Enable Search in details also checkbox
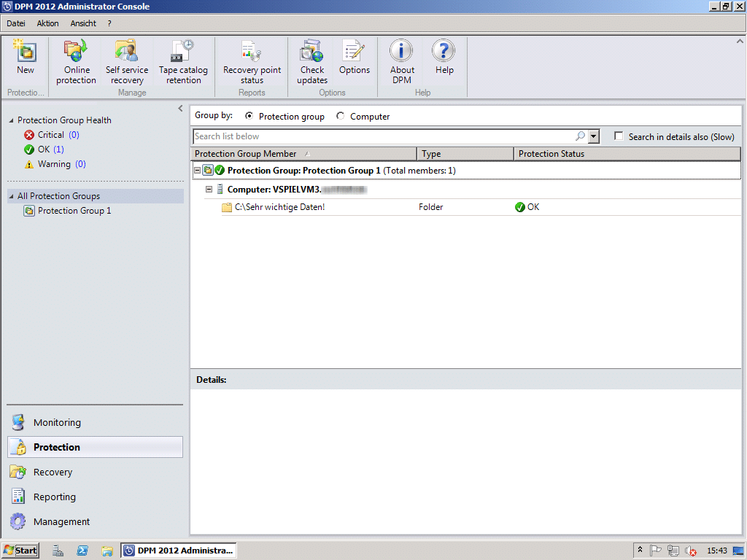 click(x=619, y=136)
